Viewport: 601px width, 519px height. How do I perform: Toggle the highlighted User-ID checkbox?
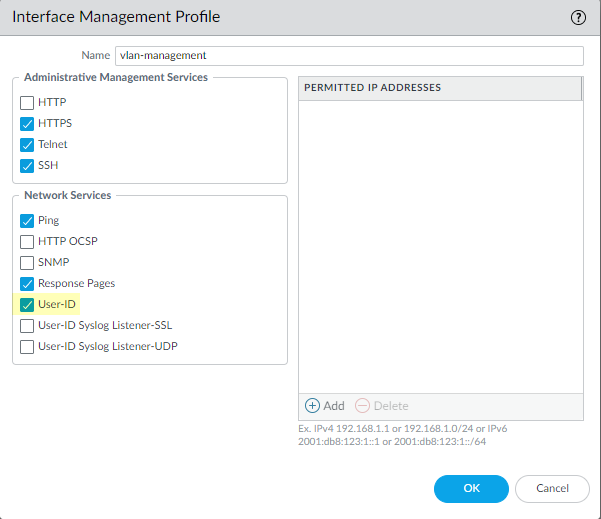[x=27, y=304]
